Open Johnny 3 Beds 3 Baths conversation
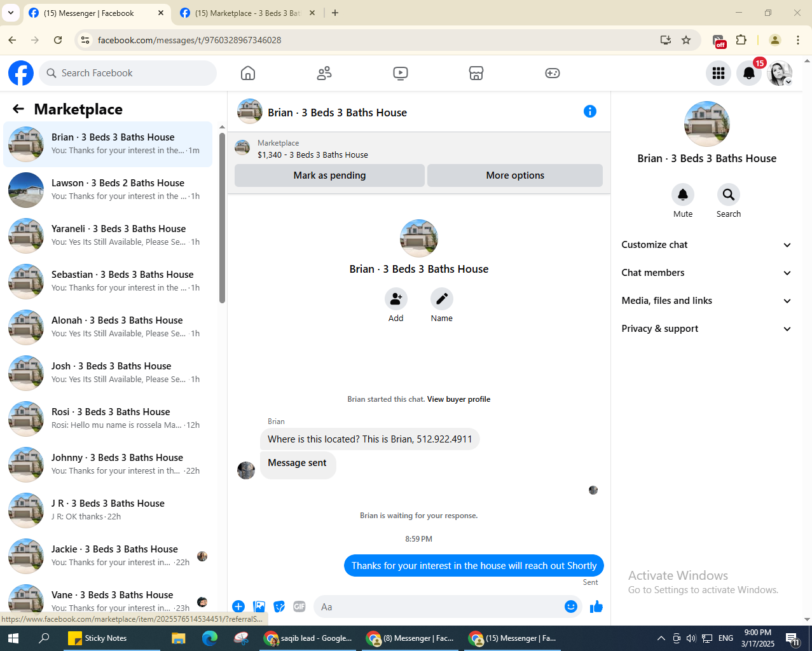This screenshot has height=651, width=812. 108,465
